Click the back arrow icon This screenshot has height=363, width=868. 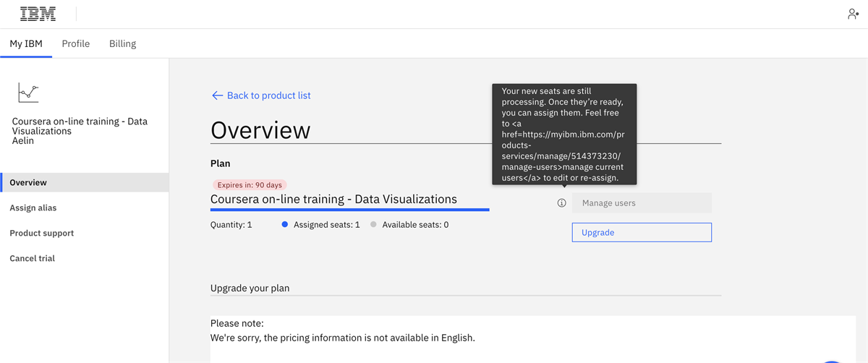click(x=217, y=95)
